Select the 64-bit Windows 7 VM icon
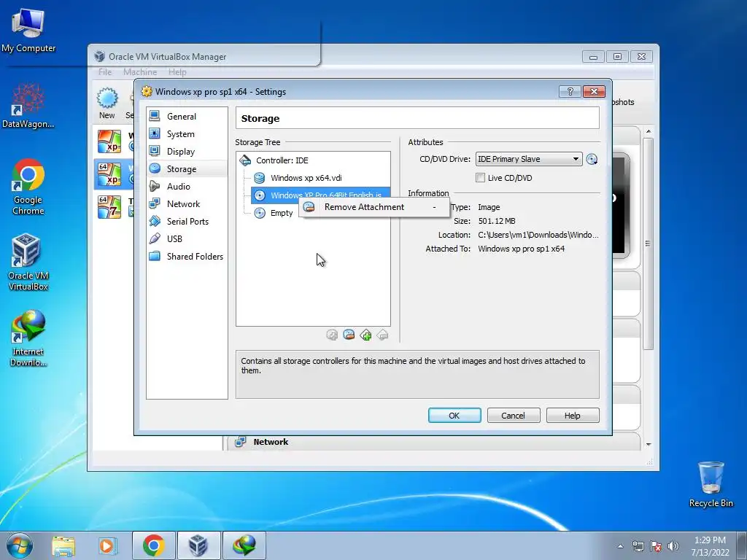The width and height of the screenshot is (747, 560). [109, 207]
